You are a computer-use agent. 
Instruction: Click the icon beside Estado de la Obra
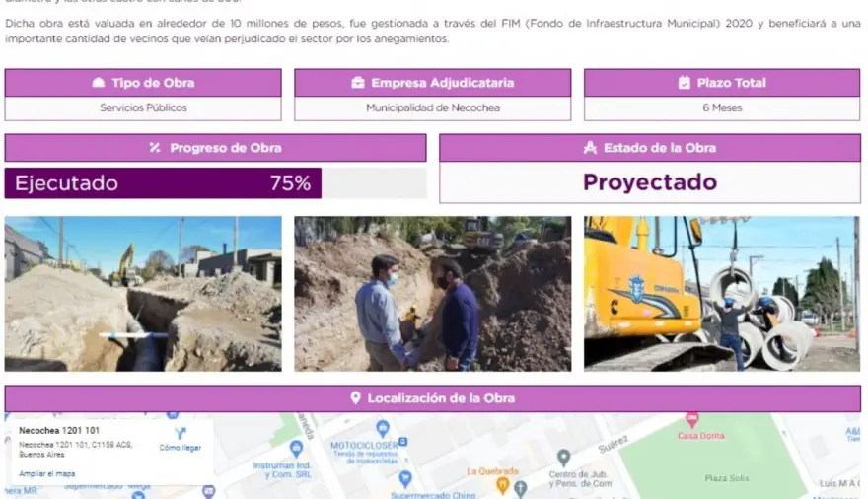[590, 148]
